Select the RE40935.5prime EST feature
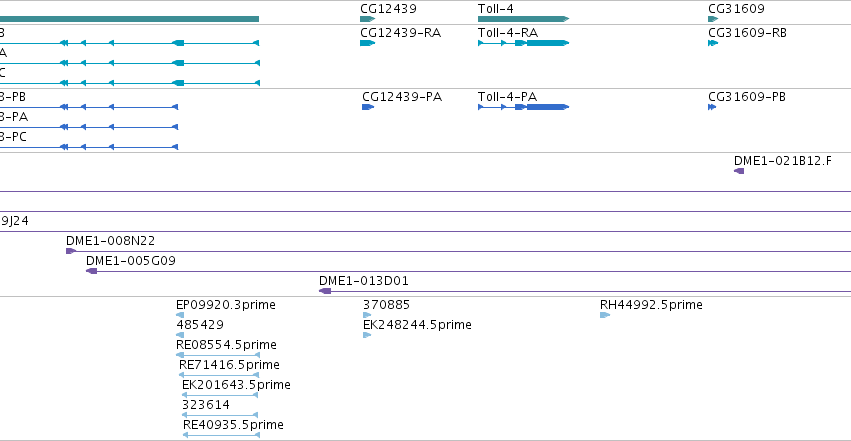This screenshot has height=441, width=851. pos(221,435)
